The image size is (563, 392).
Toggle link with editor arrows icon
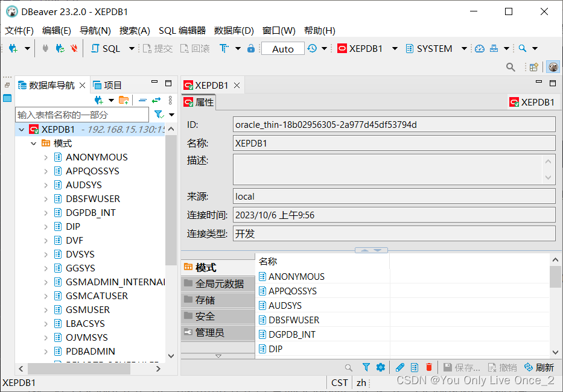[156, 100]
